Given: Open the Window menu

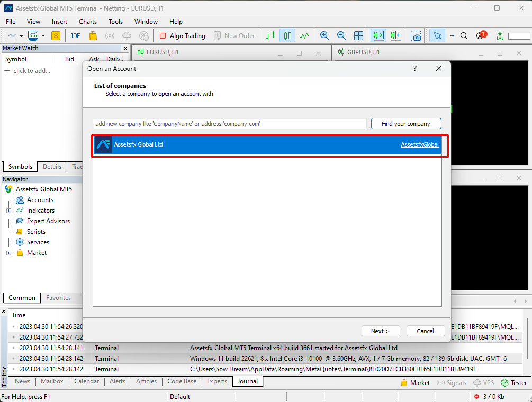Looking at the screenshot, I should click(146, 21).
